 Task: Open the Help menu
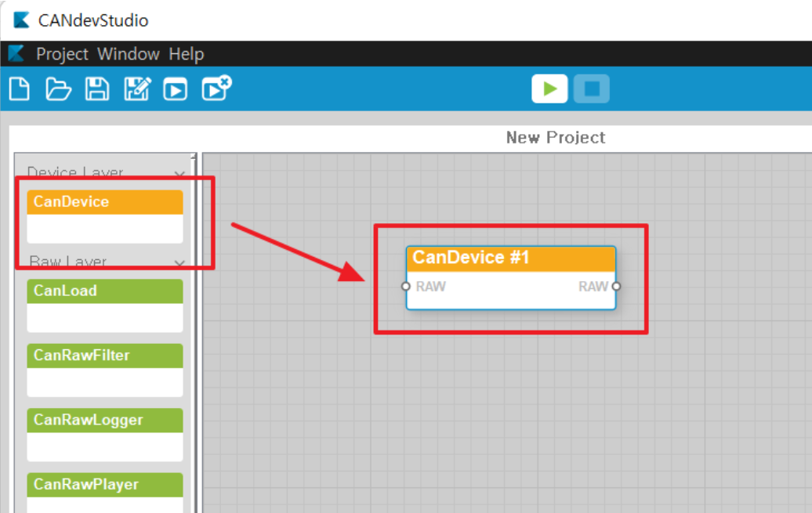click(x=187, y=54)
